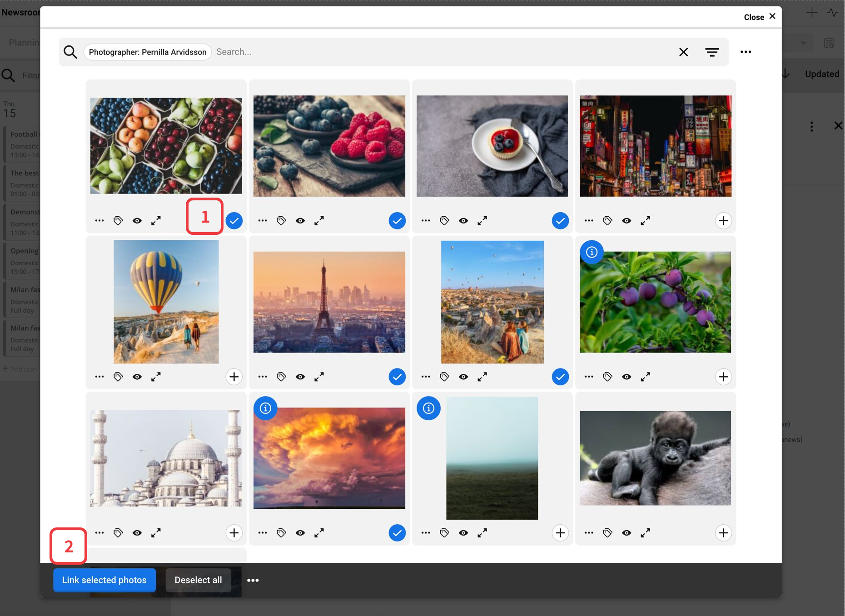Add the gorilla photo to selection
This screenshot has height=616, width=845.
[x=723, y=533]
